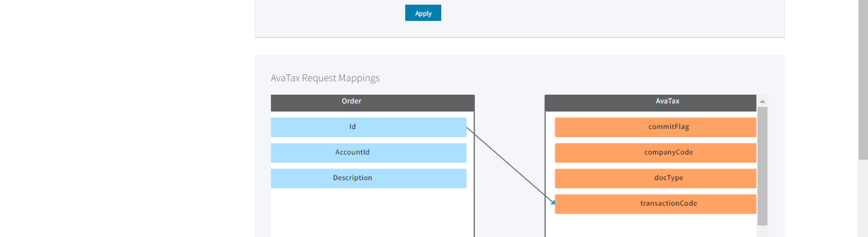The width and height of the screenshot is (868, 237).
Task: Select the Id field in Order
Action: [x=368, y=127]
